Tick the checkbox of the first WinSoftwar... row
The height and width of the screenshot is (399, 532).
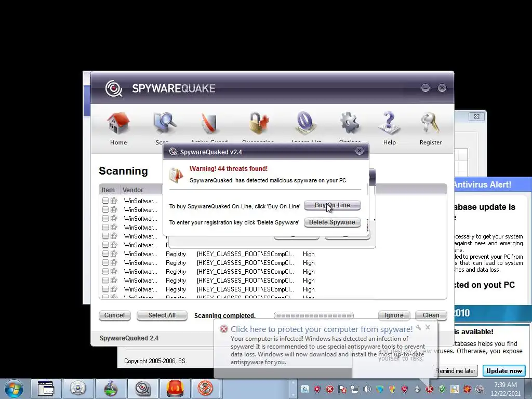coord(105,201)
